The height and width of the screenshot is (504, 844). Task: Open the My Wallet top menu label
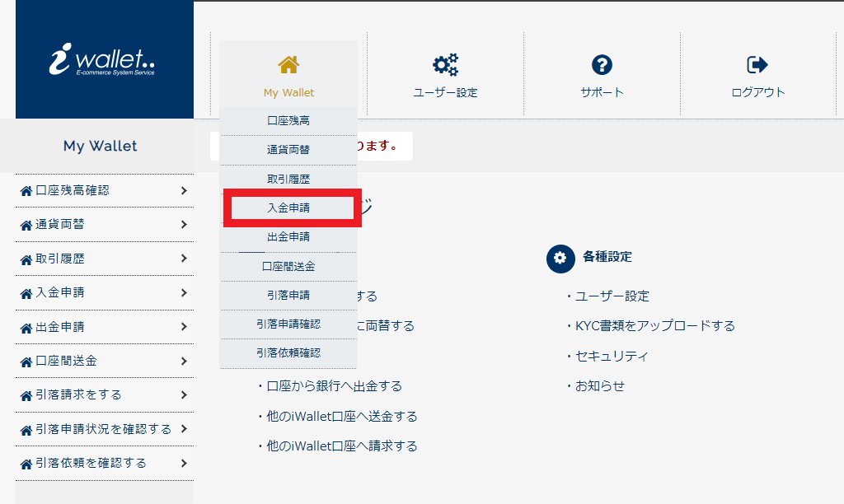288,92
